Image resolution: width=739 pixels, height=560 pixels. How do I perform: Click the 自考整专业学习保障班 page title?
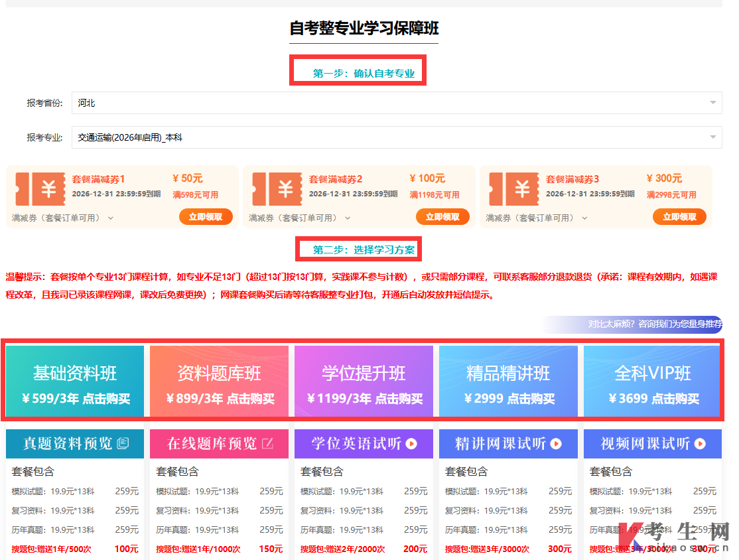click(x=364, y=28)
